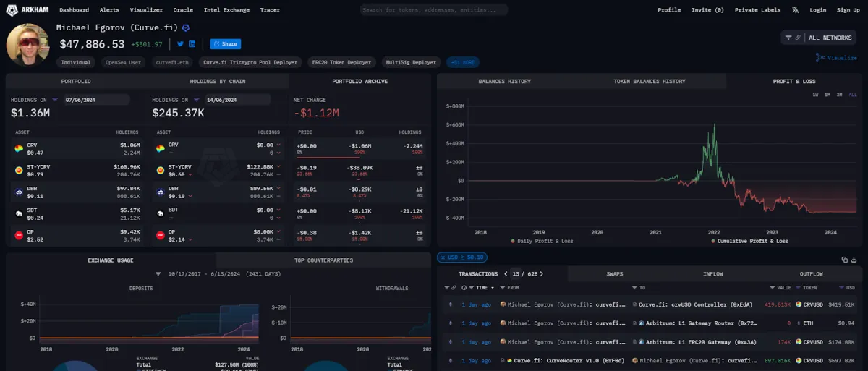Open the Token Balances History tab
Image resolution: width=868 pixels, height=371 pixels.
pyautogui.click(x=649, y=82)
